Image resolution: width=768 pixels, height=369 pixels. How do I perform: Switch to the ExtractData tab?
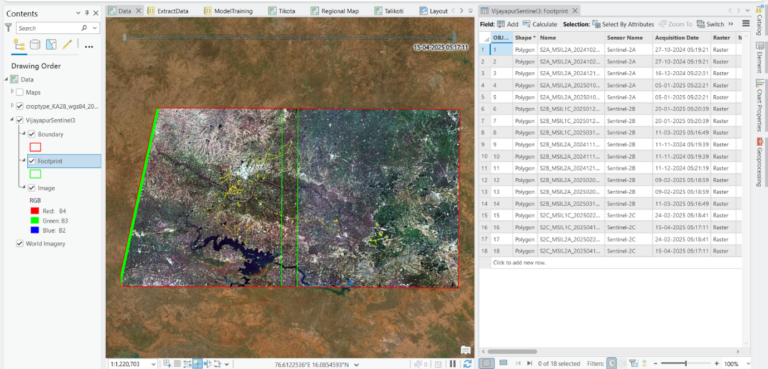click(167, 10)
